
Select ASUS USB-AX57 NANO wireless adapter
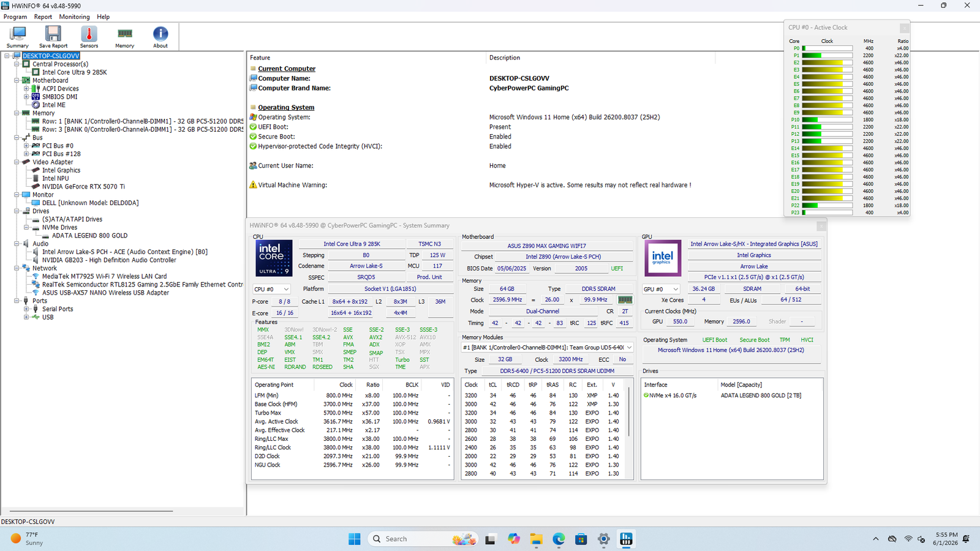(x=105, y=293)
